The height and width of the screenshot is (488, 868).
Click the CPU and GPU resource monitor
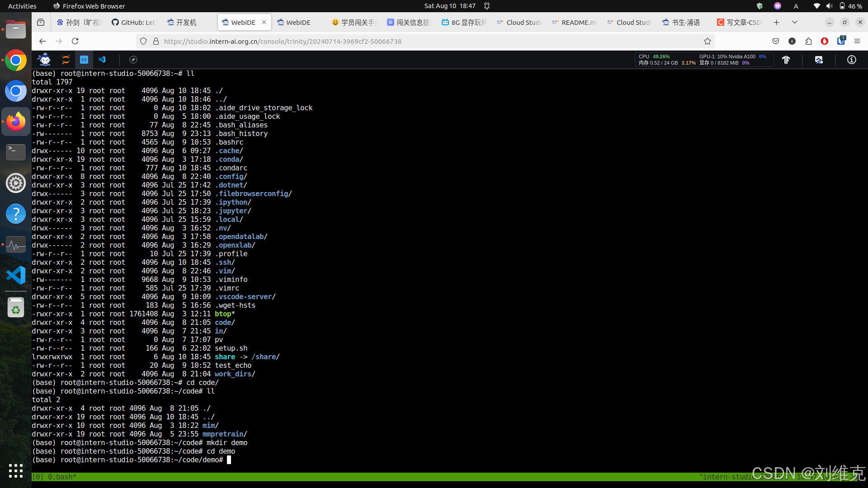703,60
